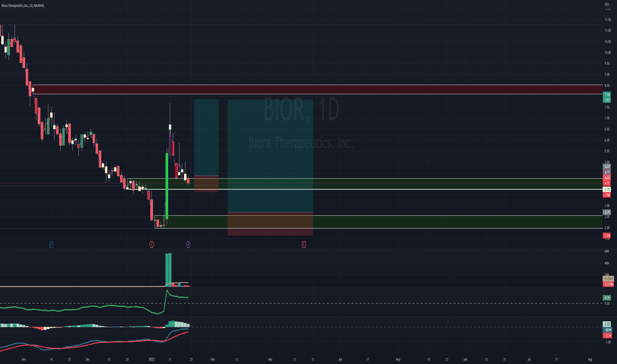Select the large long position's red stop-loss area
The width and height of the screenshot is (617, 364).
(270, 224)
